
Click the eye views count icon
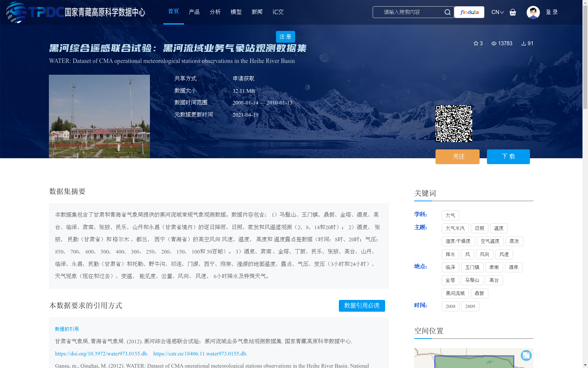pos(494,43)
